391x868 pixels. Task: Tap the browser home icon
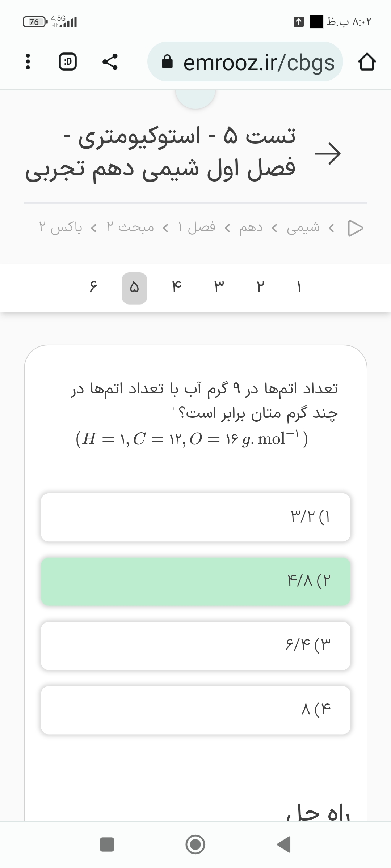[367, 62]
